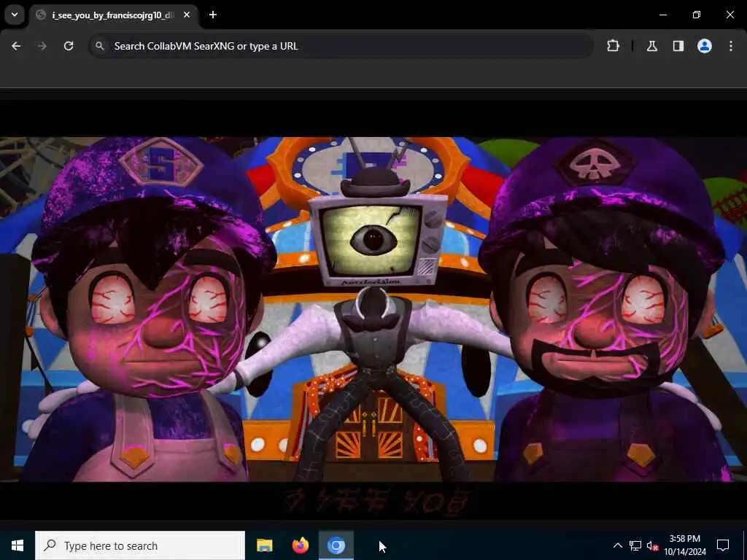Go back to previous page
The width and height of the screenshot is (747, 560).
click(16, 46)
